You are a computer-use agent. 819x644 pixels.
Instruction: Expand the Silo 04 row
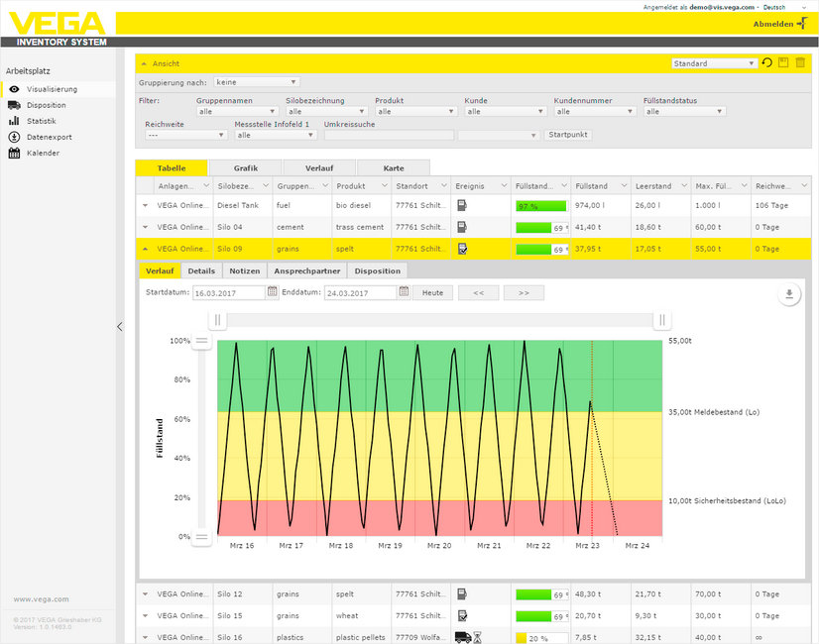point(145,227)
